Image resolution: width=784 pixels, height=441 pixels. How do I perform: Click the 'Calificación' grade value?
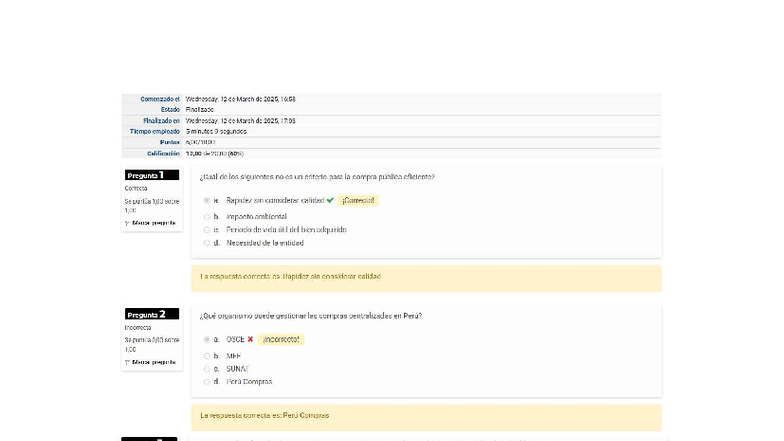[x=214, y=154]
